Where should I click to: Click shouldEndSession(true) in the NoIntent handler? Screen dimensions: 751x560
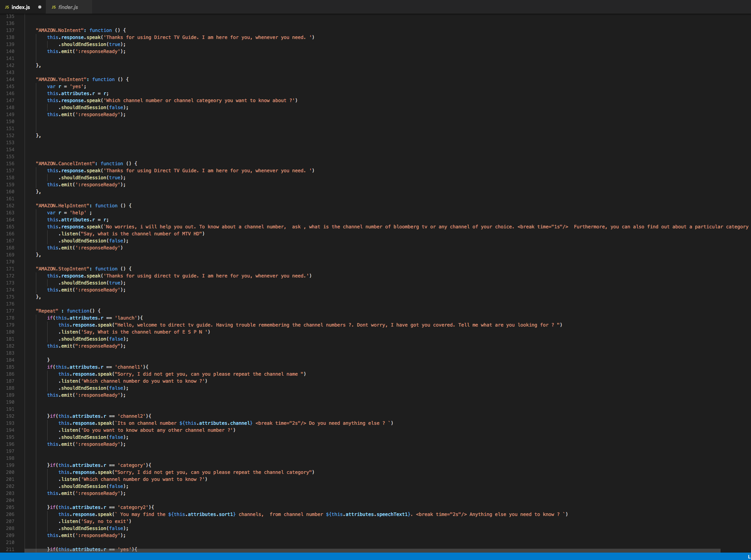(x=92, y=44)
